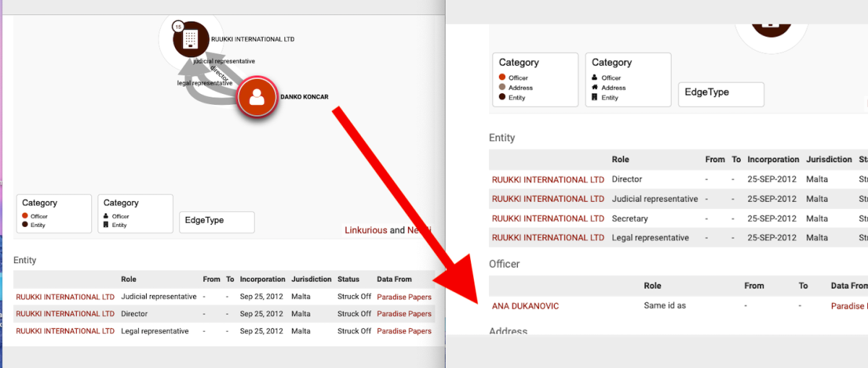
Task: Click Entity building icon in right panel legend
Action: [595, 98]
